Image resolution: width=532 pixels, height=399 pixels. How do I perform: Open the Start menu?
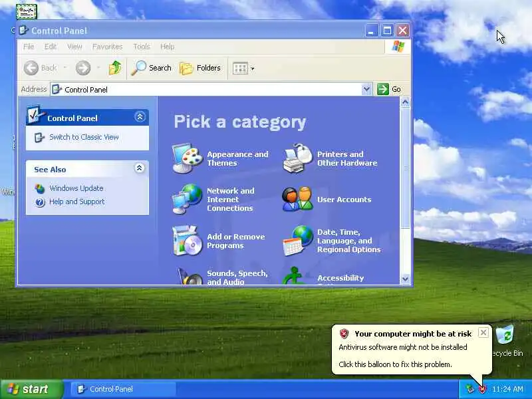tap(32, 389)
